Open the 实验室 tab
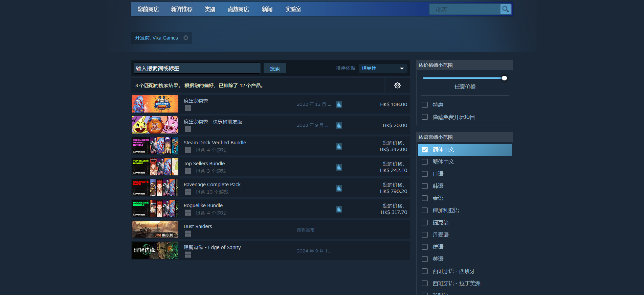Image resolution: width=644 pixels, height=295 pixels. (x=293, y=9)
